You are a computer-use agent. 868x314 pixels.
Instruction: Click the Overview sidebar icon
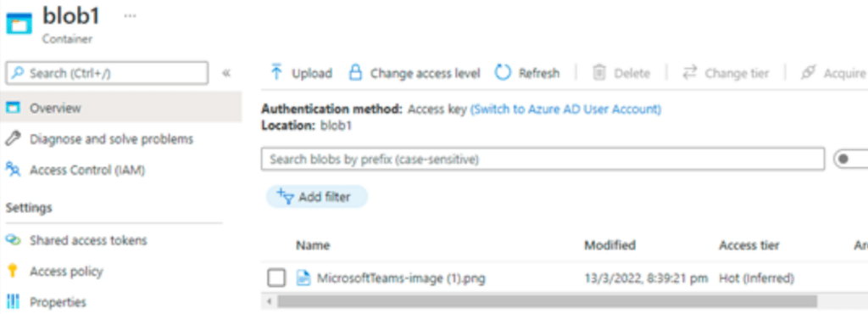click(x=13, y=108)
